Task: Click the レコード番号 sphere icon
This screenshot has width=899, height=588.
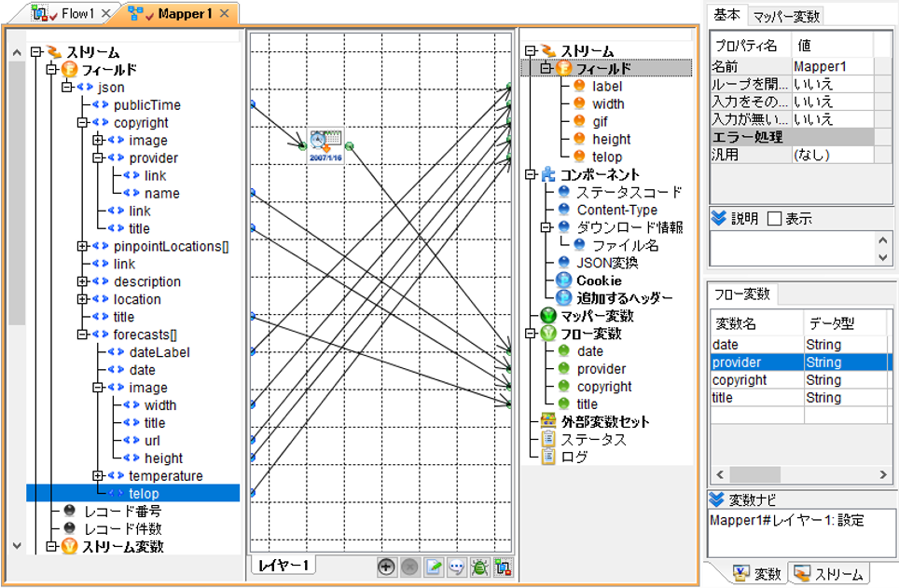Action: 69,511
